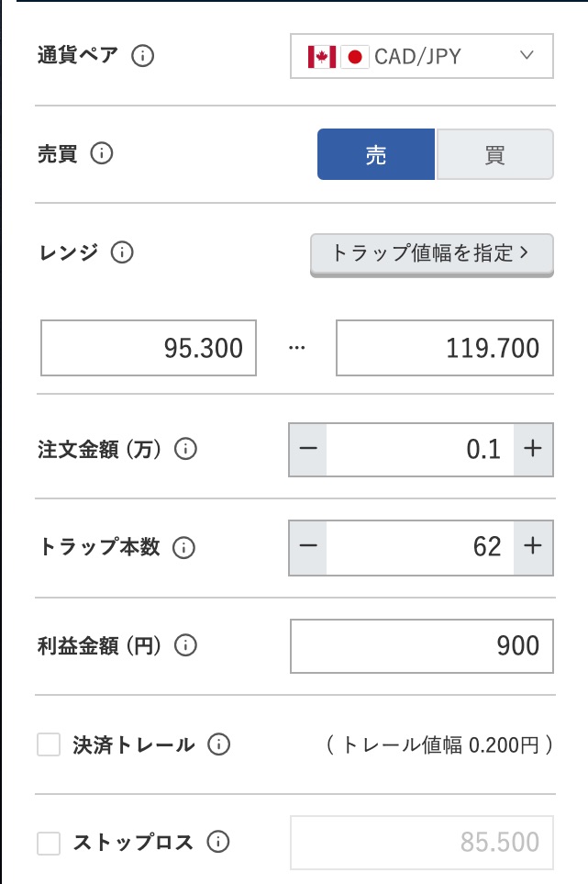Tick the ストップロス checkbox

coord(49,842)
